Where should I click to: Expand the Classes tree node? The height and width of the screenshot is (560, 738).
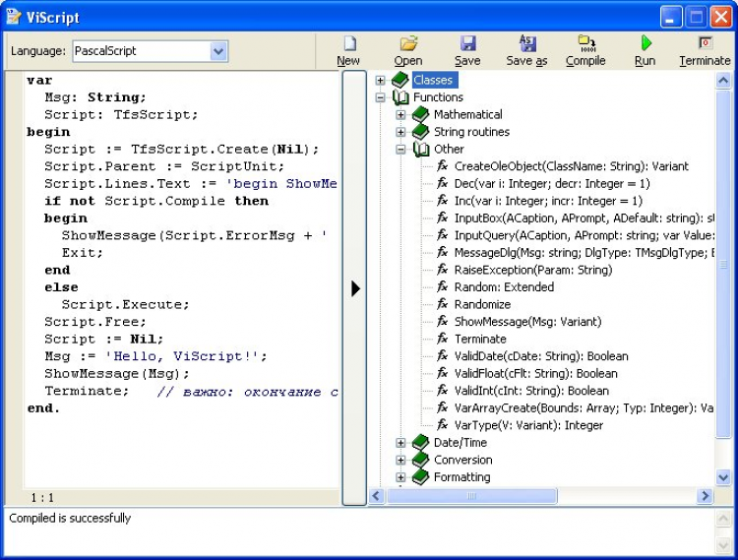[x=380, y=81]
